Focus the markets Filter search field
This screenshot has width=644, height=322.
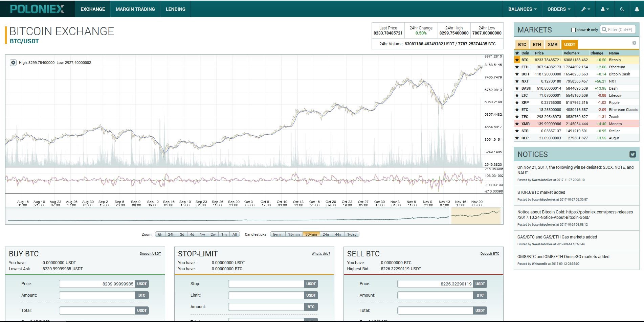pos(618,30)
